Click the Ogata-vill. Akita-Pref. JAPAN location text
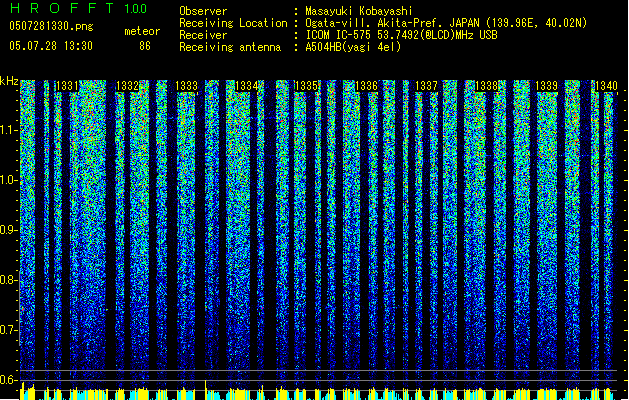The width and height of the screenshot is (629, 400). (446, 23)
